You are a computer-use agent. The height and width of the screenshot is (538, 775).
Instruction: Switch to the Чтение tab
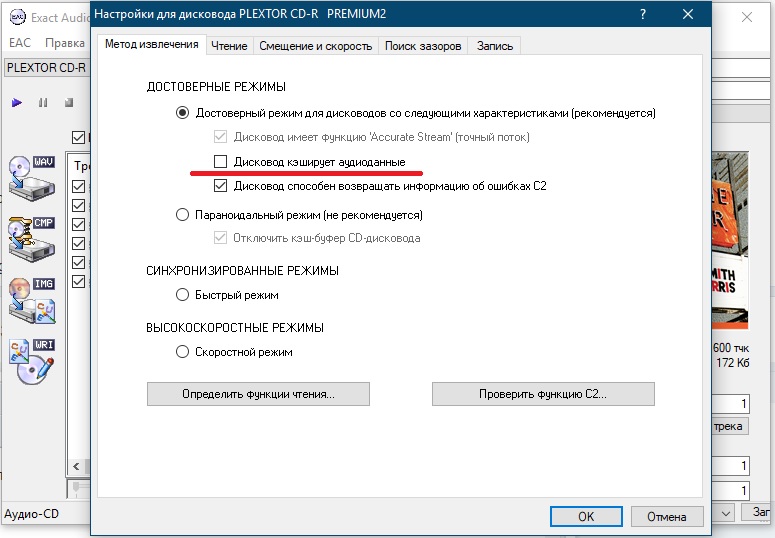tap(229, 45)
